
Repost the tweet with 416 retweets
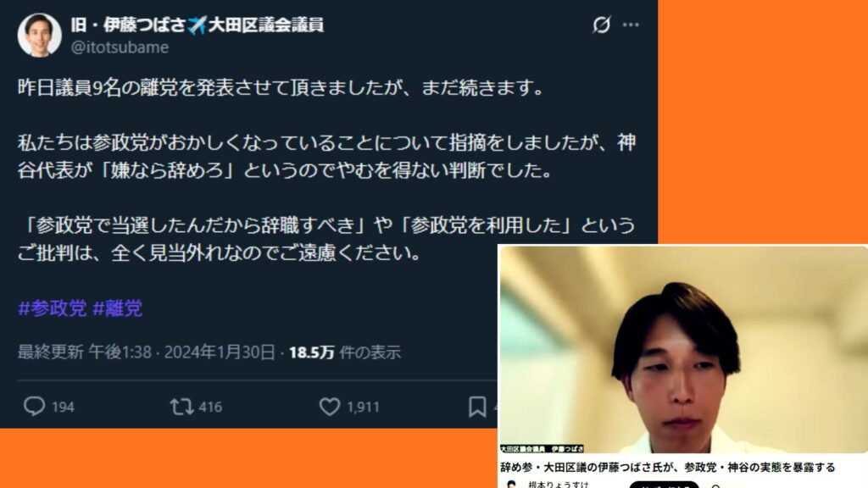tap(181, 407)
